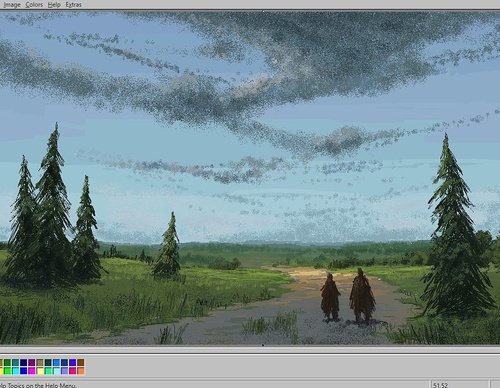Pick the khaki olive palette color

pos(40,362)
